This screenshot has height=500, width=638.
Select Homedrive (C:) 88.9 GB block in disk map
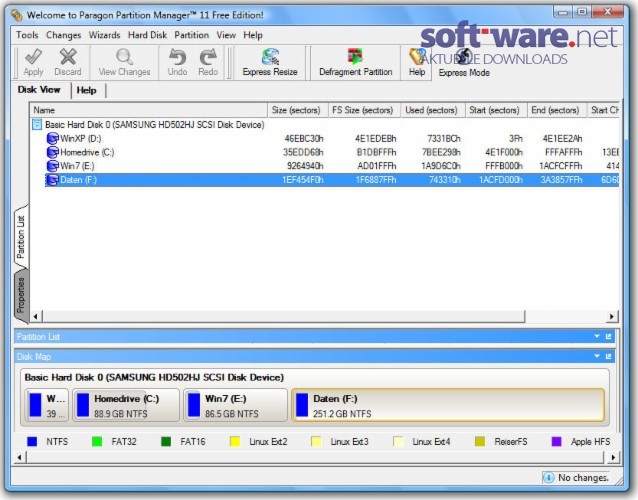pyautogui.click(x=126, y=405)
